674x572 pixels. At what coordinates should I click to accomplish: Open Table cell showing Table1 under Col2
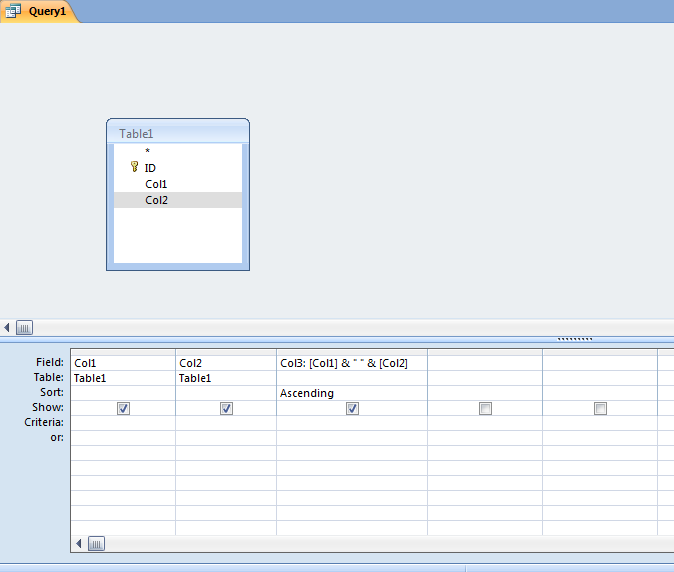pos(226,378)
